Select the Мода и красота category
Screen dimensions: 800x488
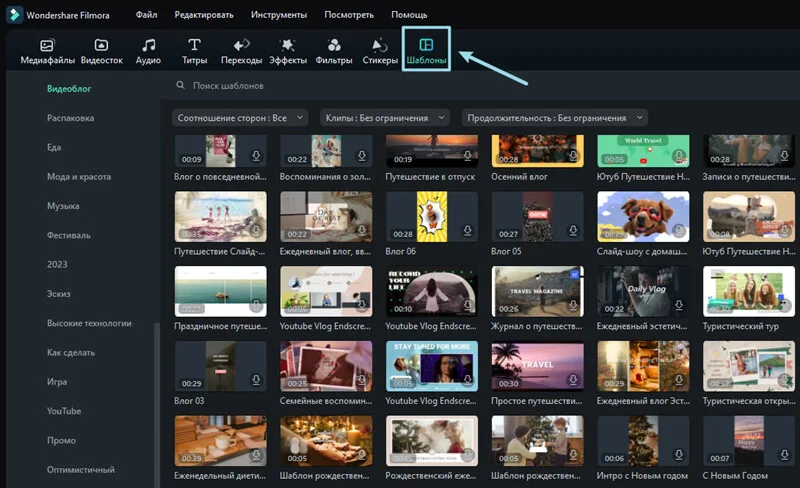coord(79,177)
